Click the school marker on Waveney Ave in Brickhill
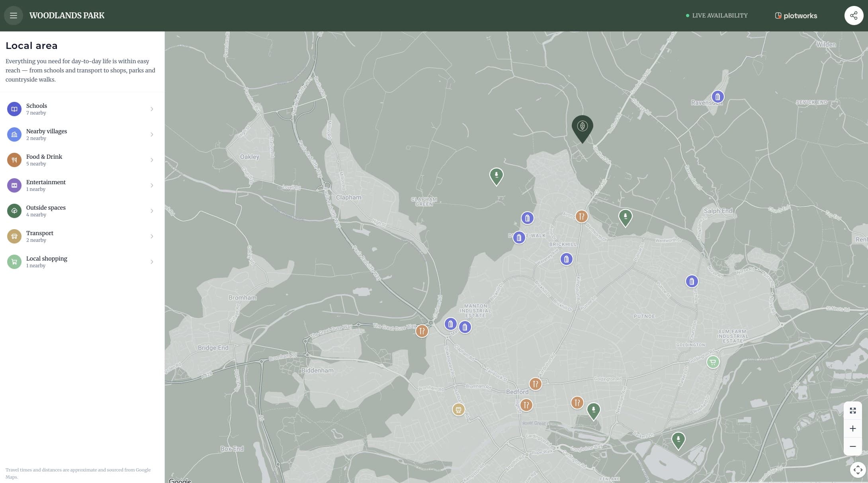Image resolution: width=868 pixels, height=483 pixels. [x=566, y=259]
